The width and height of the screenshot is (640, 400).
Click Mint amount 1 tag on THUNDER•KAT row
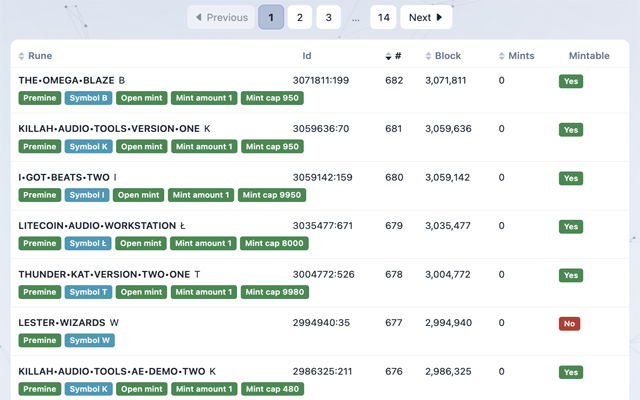pos(204,292)
